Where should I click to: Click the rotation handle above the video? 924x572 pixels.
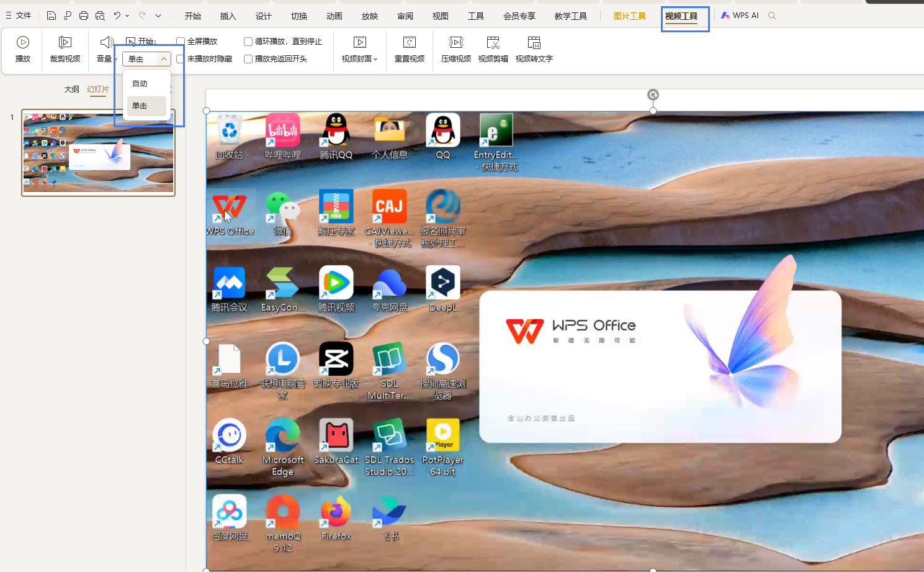point(653,94)
